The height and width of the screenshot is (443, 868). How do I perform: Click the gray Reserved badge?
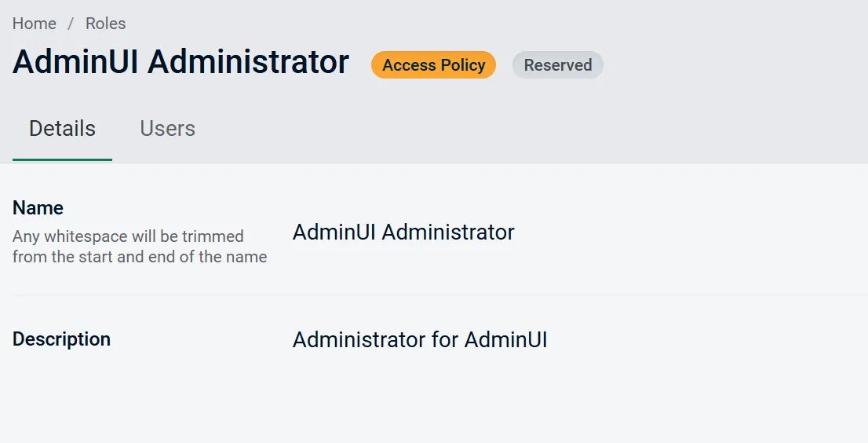tap(557, 65)
